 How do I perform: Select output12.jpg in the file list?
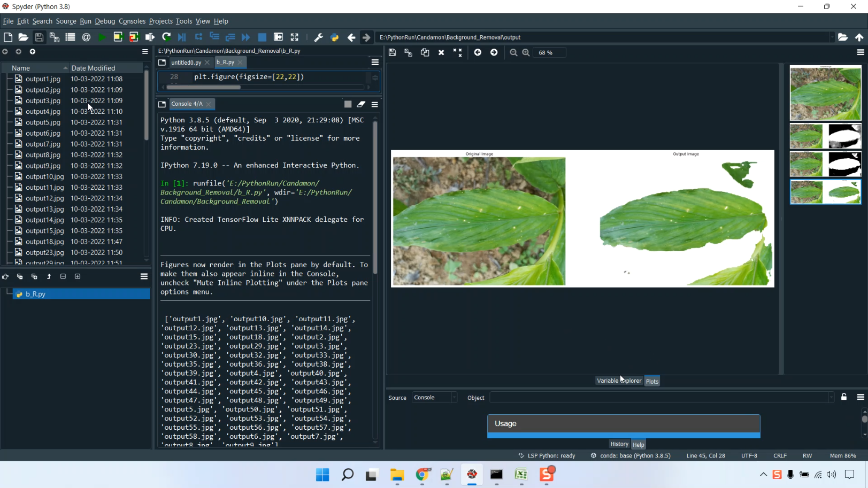[x=45, y=198]
